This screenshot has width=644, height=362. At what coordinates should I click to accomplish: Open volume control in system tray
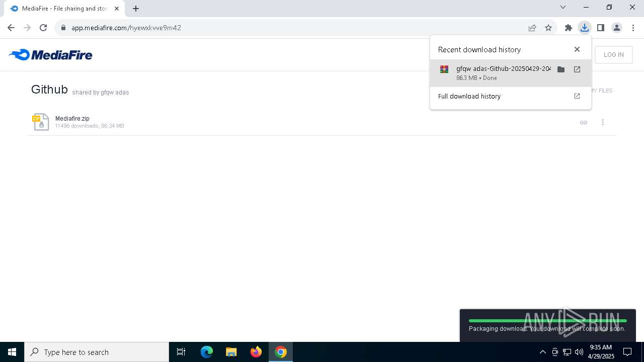coord(579,352)
